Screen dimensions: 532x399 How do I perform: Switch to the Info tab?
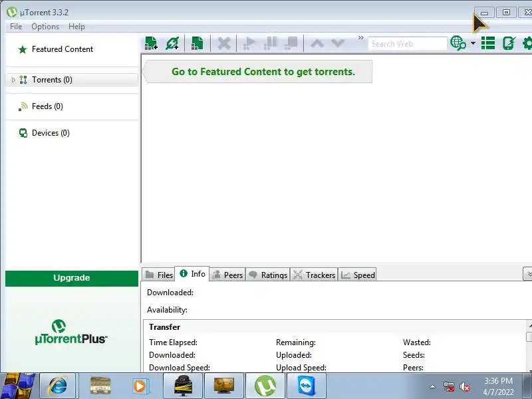192,274
